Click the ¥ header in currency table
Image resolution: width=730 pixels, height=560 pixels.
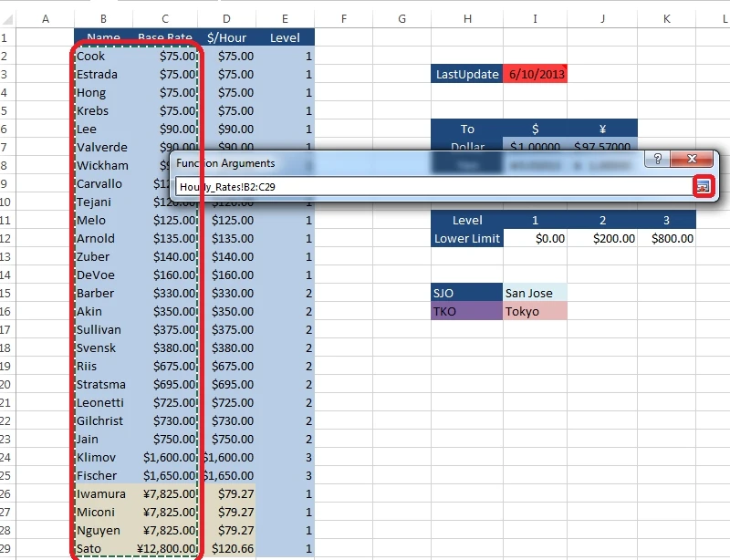coord(602,129)
